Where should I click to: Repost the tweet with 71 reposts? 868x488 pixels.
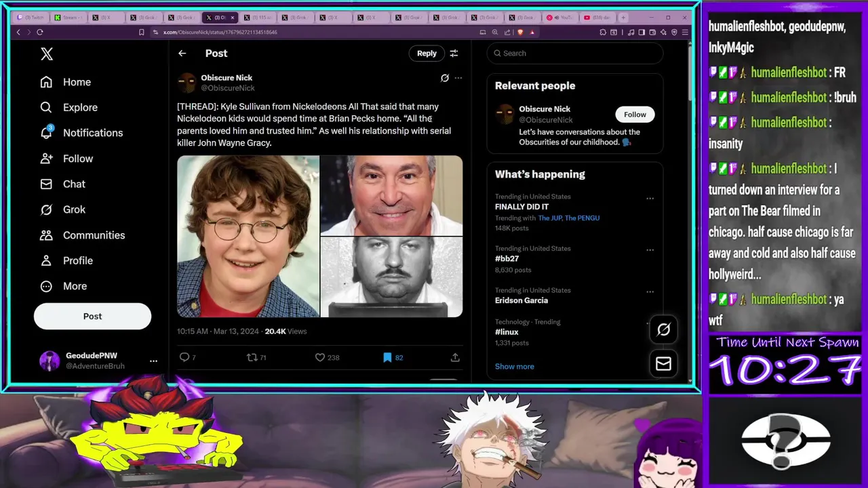256,357
